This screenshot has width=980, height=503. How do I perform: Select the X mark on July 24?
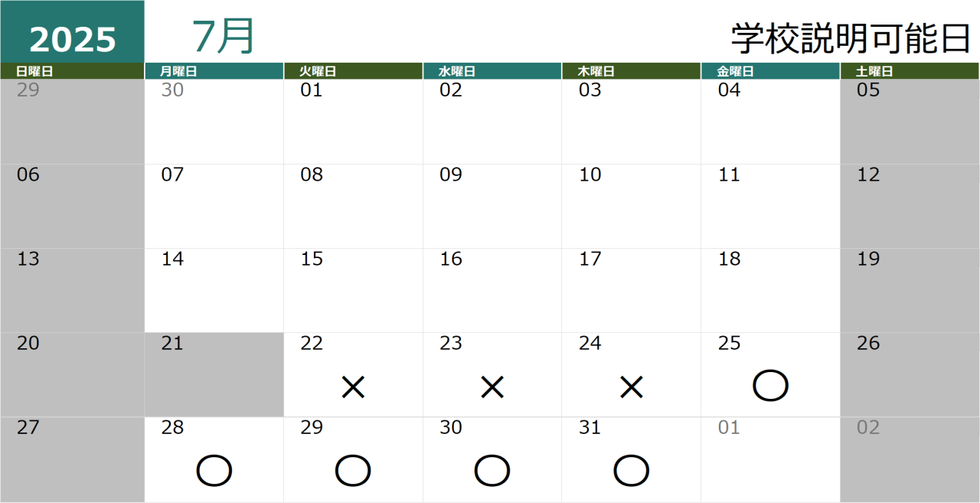point(631,387)
